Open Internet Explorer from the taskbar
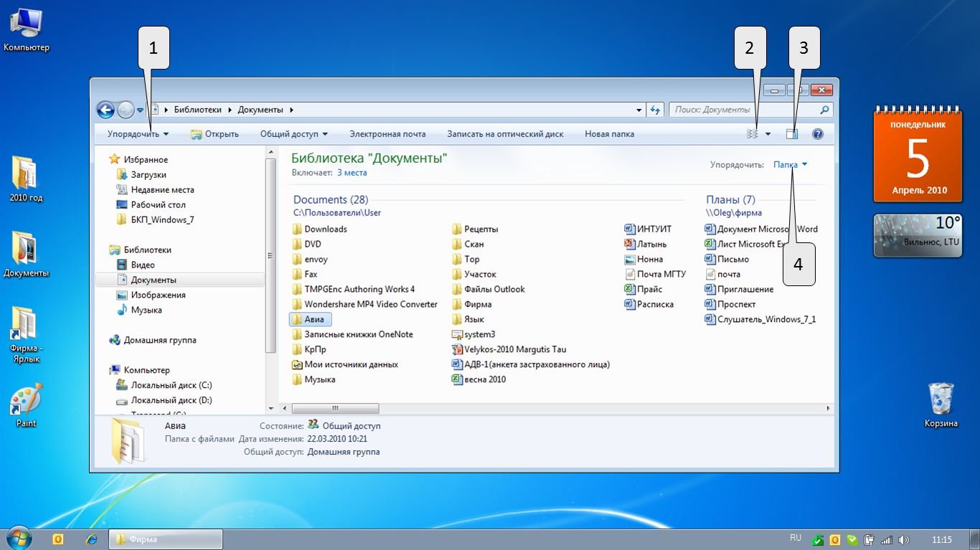This screenshot has width=980, height=550. click(91, 539)
